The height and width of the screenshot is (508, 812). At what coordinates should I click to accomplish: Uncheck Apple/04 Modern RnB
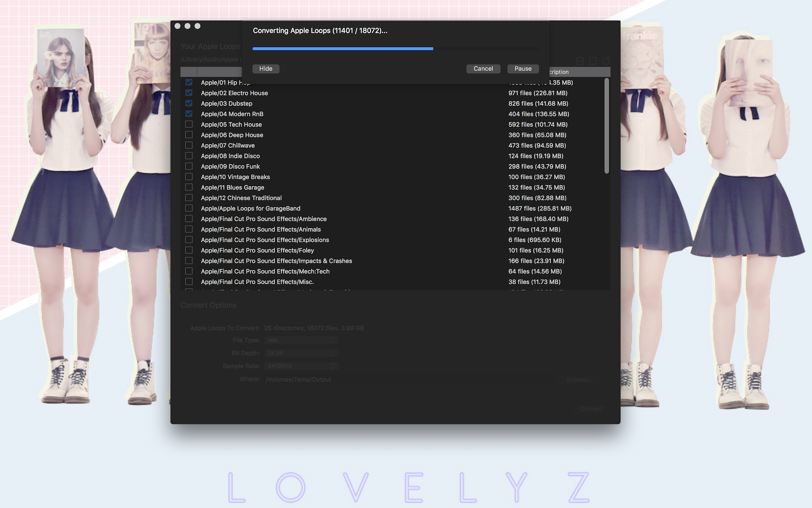(x=189, y=114)
